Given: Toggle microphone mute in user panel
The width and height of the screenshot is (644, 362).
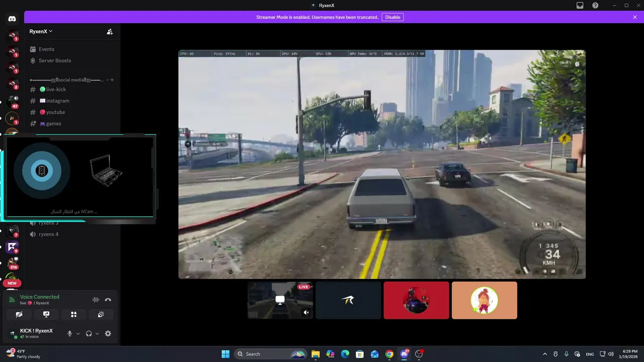Looking at the screenshot, I should (70, 333).
